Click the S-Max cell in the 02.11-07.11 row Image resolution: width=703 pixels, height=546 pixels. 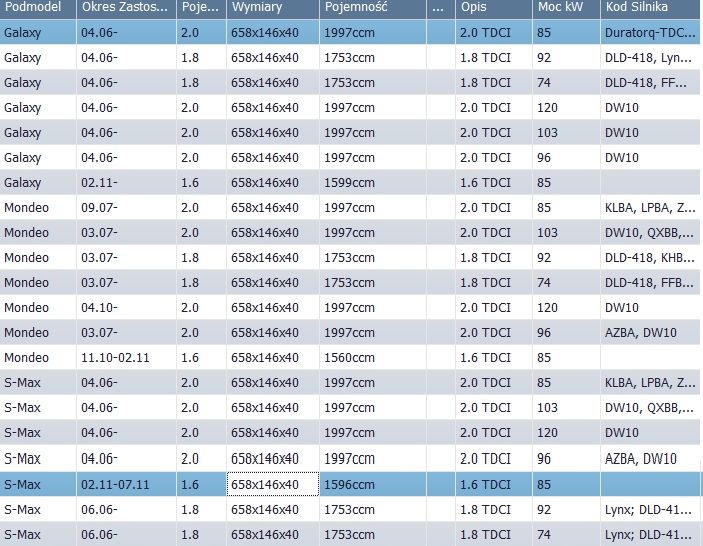pyautogui.click(x=38, y=485)
